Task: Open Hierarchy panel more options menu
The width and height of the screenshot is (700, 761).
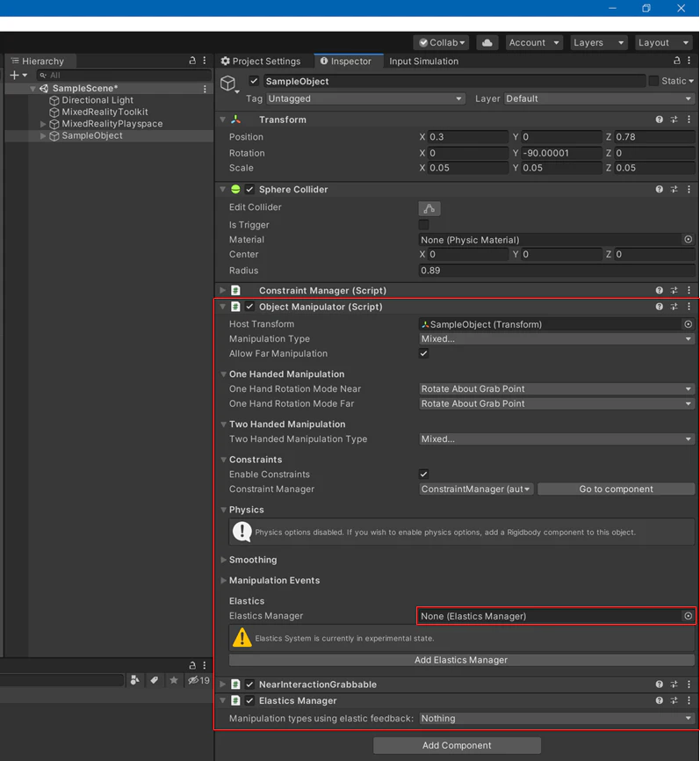Action: click(x=205, y=60)
